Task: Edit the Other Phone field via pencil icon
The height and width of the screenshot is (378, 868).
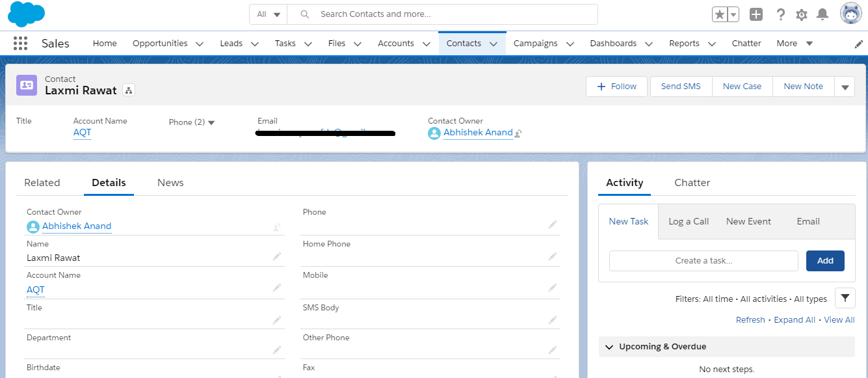Action: (553, 350)
